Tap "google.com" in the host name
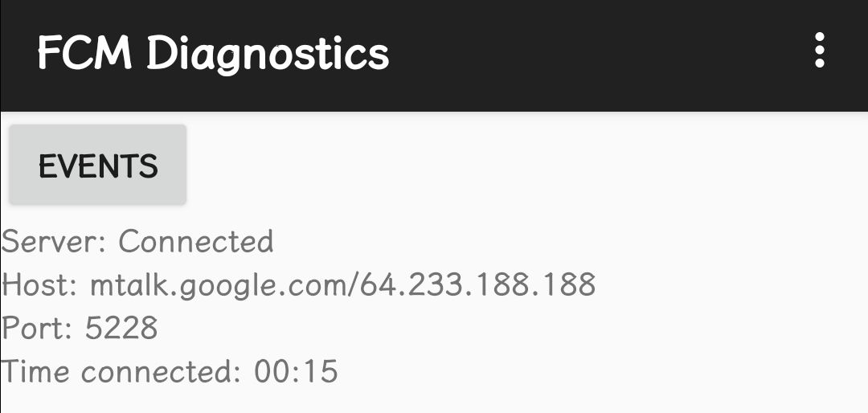 tap(262, 286)
